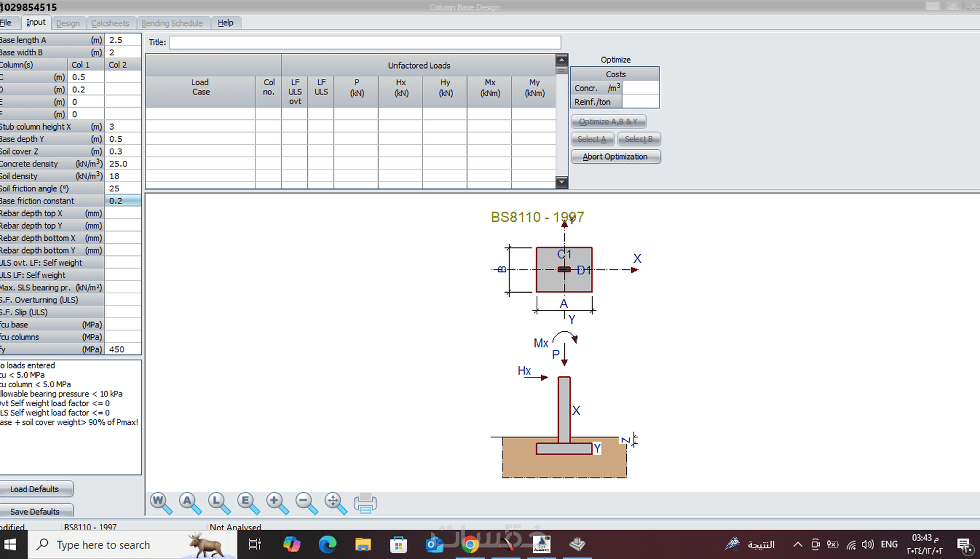The width and height of the screenshot is (980, 559).
Task: Open Microsoft Store from the taskbar
Action: pyautogui.click(x=398, y=545)
